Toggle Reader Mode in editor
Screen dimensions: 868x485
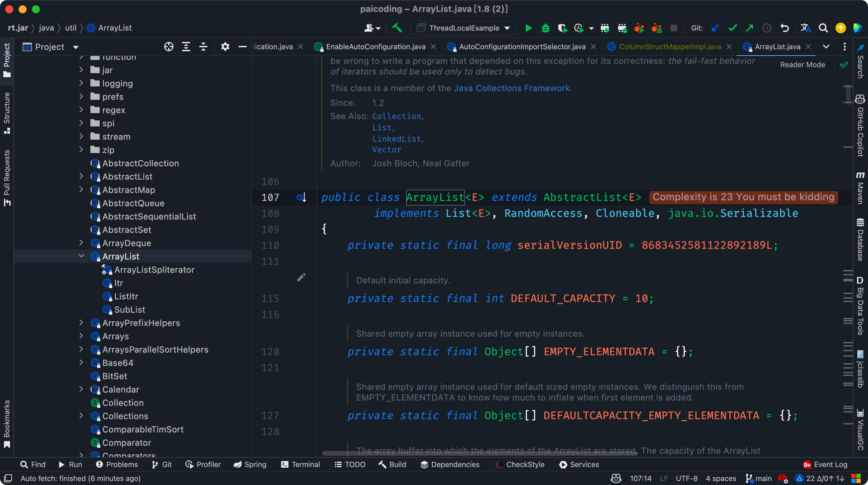pyautogui.click(x=802, y=65)
